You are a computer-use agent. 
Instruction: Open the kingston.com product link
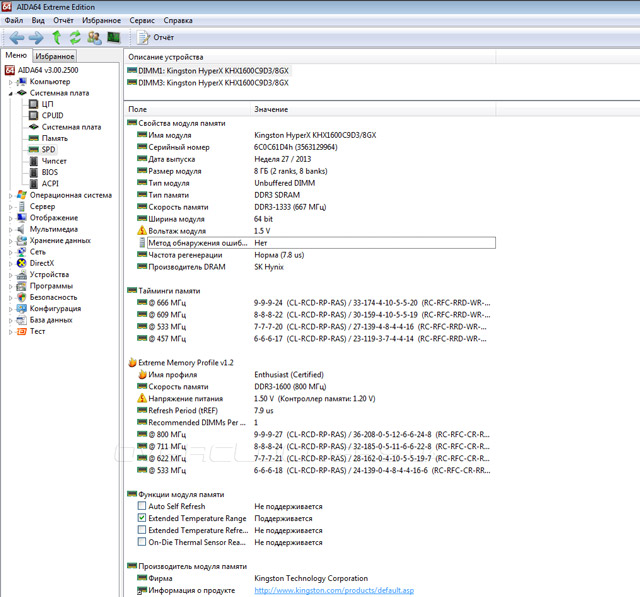coord(334,590)
